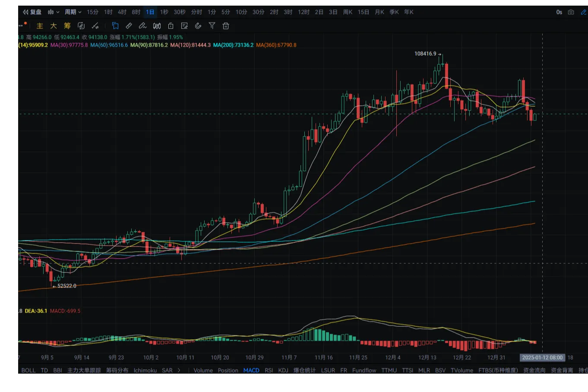Click the 大 large-order icon
The image size is (588, 392).
click(54, 26)
